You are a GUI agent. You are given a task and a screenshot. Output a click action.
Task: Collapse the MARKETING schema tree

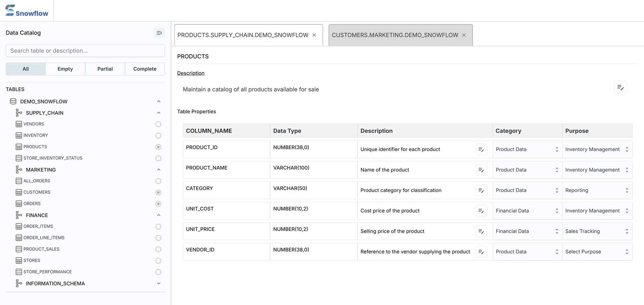(159, 169)
